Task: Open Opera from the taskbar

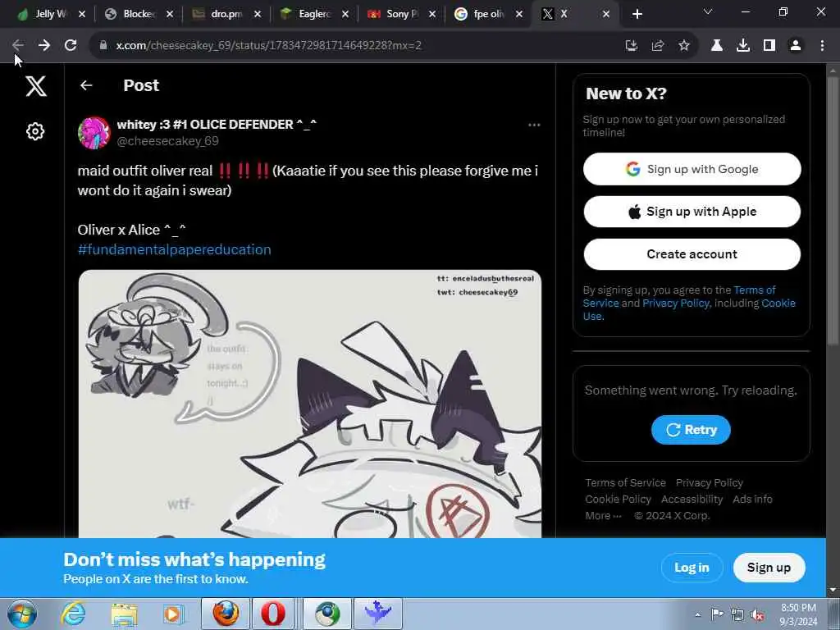Action: point(273,614)
